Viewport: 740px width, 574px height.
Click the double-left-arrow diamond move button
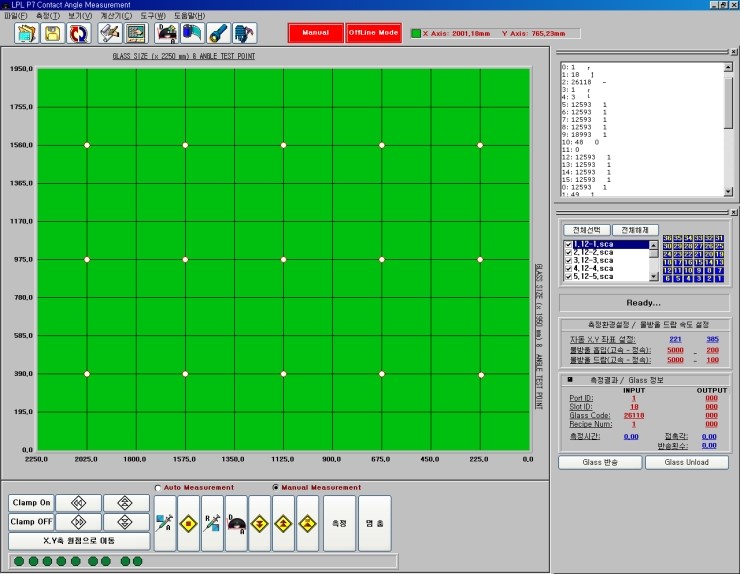point(78,503)
